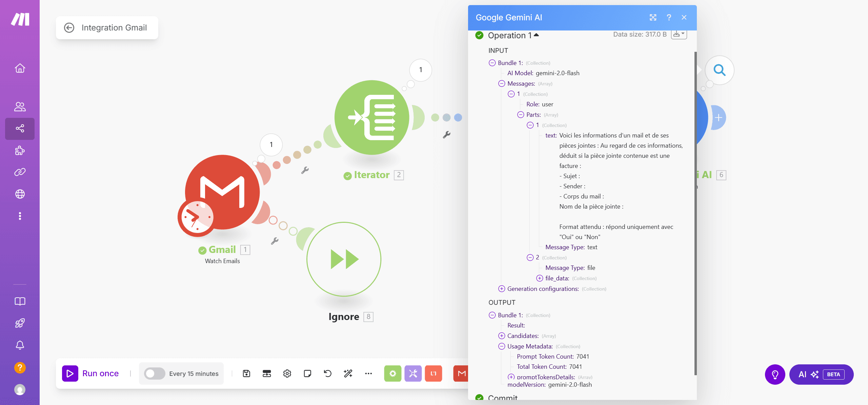Click the Integration Gmail scenario title

[114, 28]
